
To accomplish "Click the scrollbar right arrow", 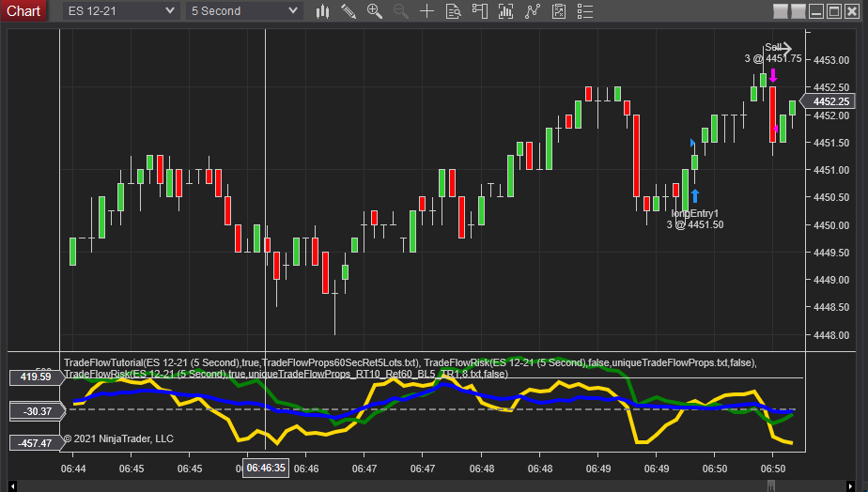I will click(x=851, y=486).
